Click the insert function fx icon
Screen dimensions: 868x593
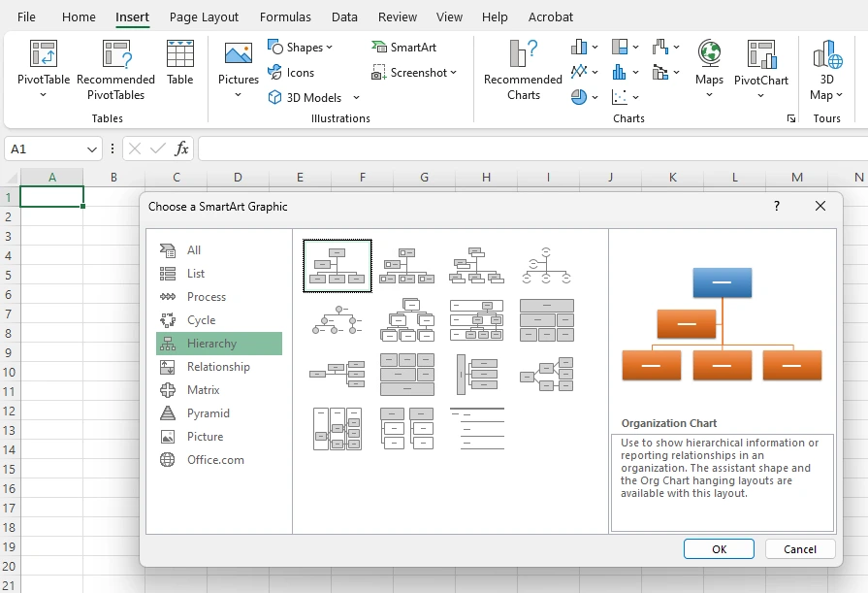181,148
